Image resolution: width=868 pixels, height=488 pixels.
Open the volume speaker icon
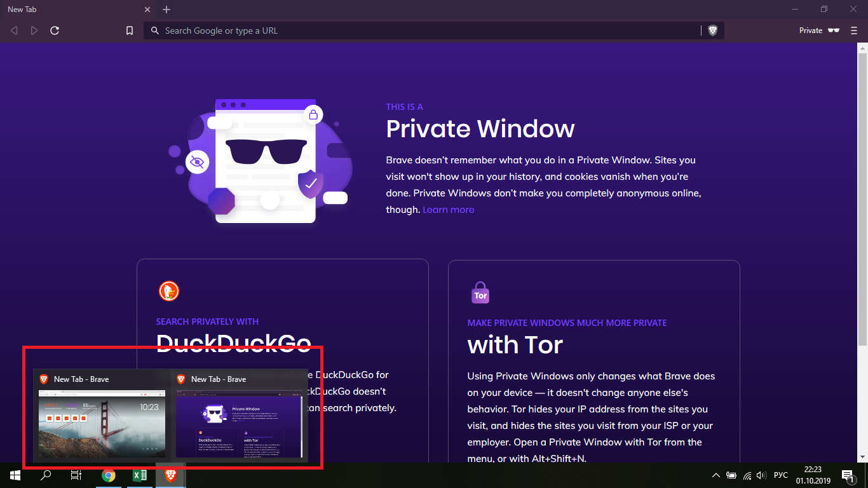(761, 475)
